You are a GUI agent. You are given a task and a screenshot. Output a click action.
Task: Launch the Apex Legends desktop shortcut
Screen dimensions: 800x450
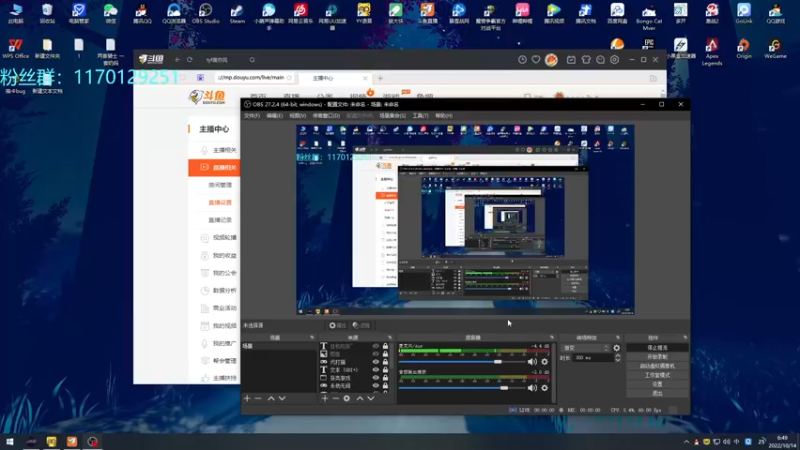pos(712,52)
